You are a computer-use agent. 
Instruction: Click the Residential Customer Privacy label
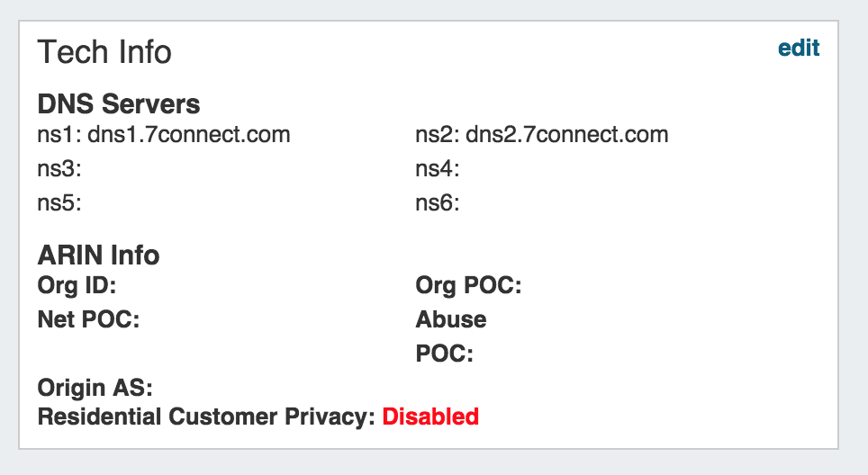[x=205, y=417]
